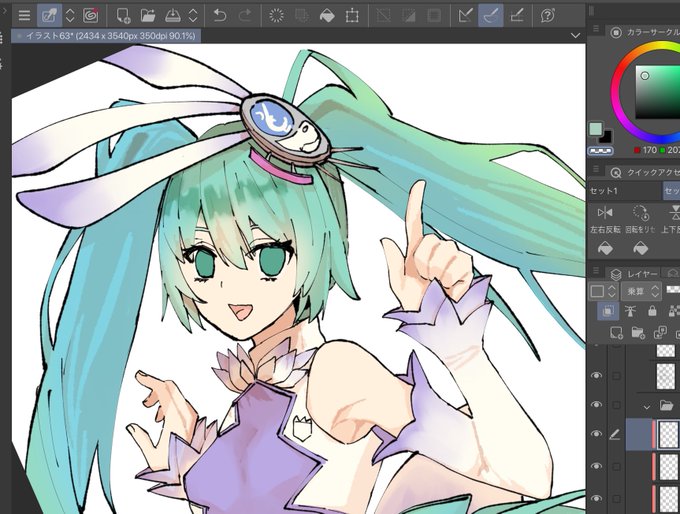
Task: Expand the stepper beside the pen-and-canvas icon
Action: [x=69, y=16]
